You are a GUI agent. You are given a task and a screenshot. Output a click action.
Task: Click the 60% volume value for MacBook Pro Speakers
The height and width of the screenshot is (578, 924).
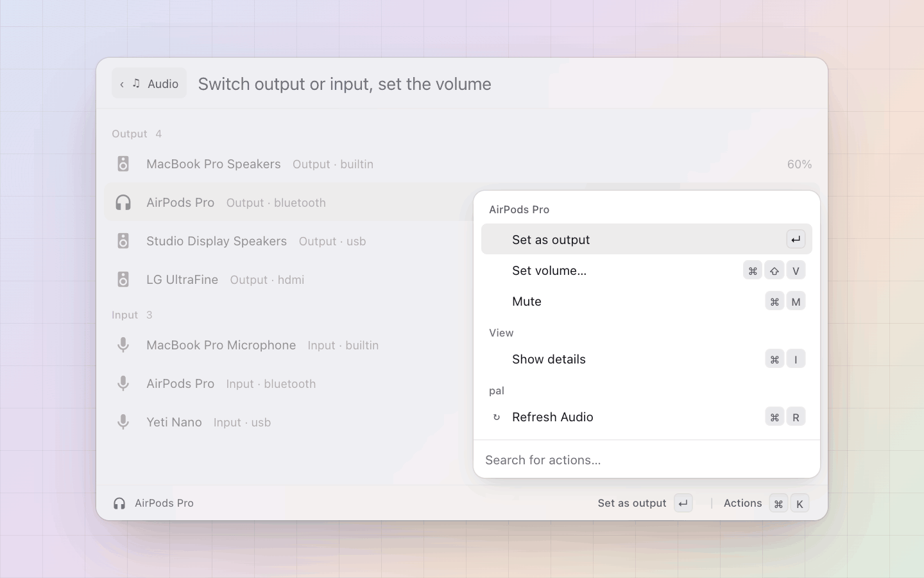tap(800, 164)
